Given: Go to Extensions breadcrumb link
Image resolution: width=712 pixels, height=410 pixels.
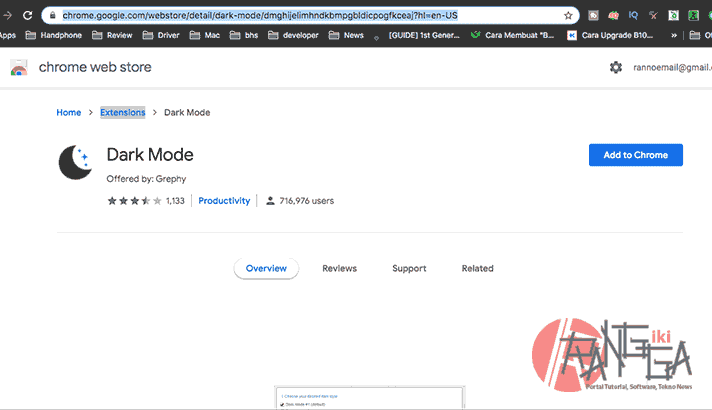Looking at the screenshot, I should (123, 113).
